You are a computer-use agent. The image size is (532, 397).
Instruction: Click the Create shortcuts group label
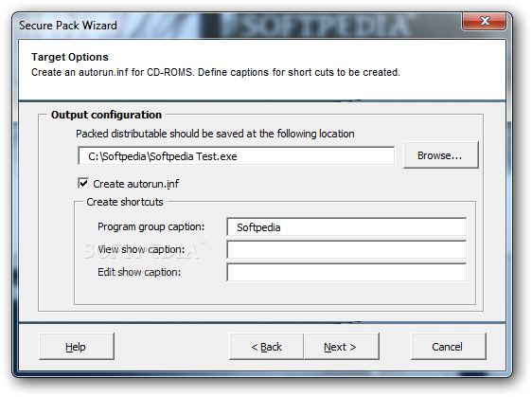click(125, 202)
